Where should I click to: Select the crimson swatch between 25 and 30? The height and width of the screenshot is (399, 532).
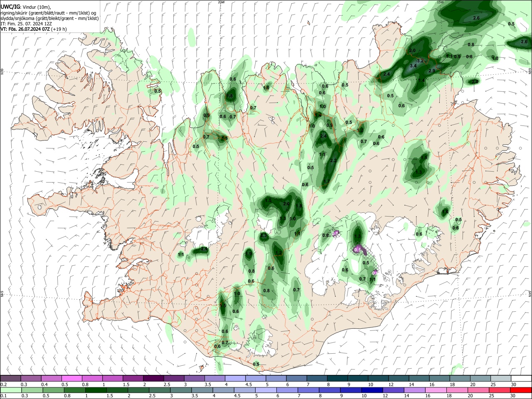pyautogui.click(x=500, y=390)
